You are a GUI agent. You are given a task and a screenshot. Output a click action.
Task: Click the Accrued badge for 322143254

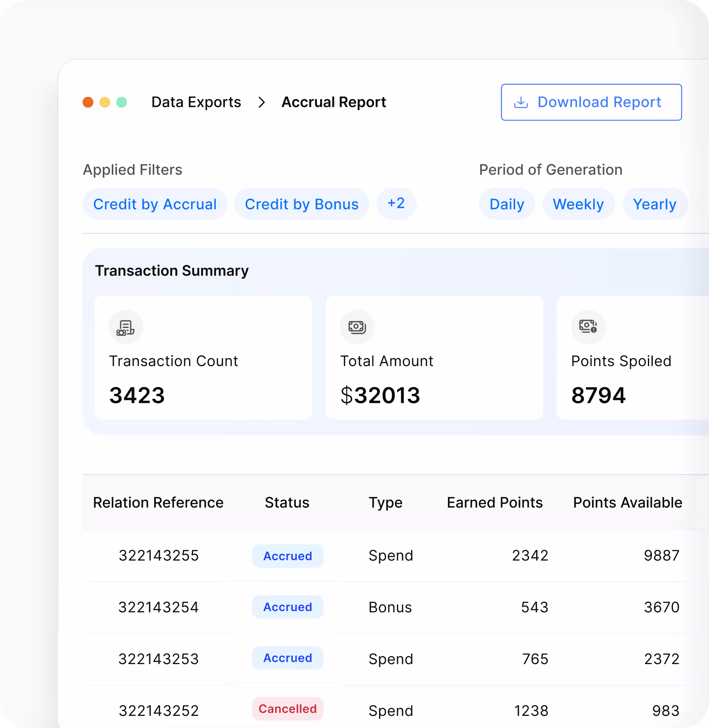[288, 607]
